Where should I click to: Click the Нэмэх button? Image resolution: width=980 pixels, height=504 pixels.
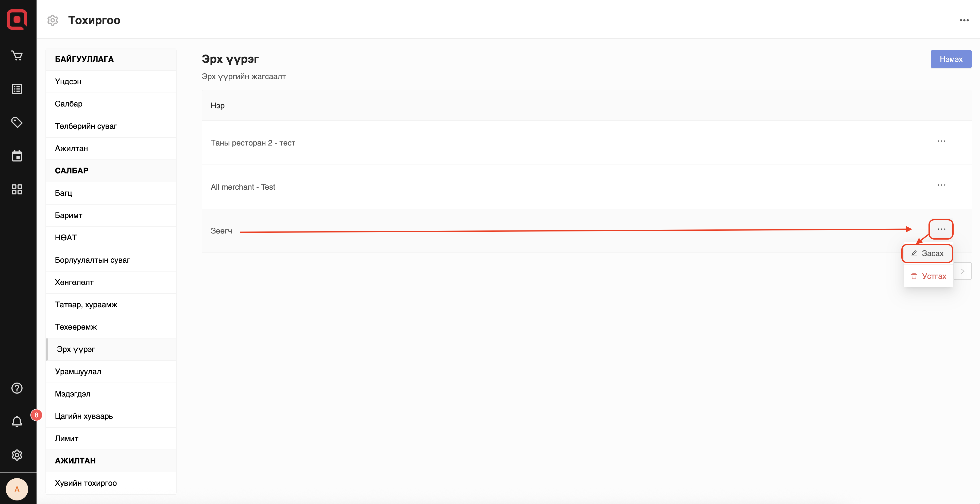pos(951,59)
